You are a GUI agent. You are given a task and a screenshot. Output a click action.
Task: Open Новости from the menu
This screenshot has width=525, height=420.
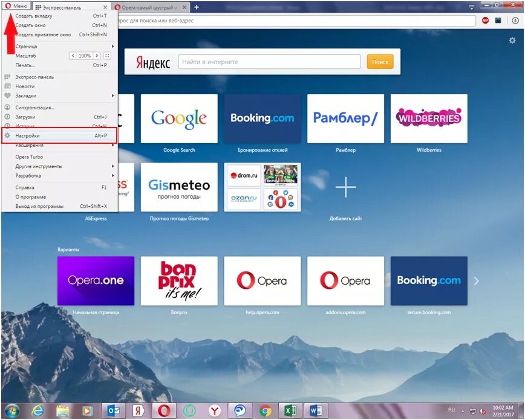pyautogui.click(x=60, y=86)
